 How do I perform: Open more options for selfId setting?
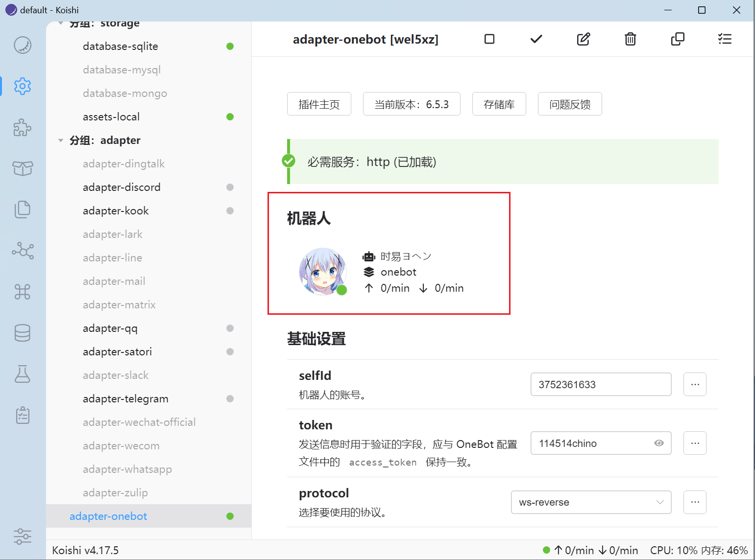(695, 384)
